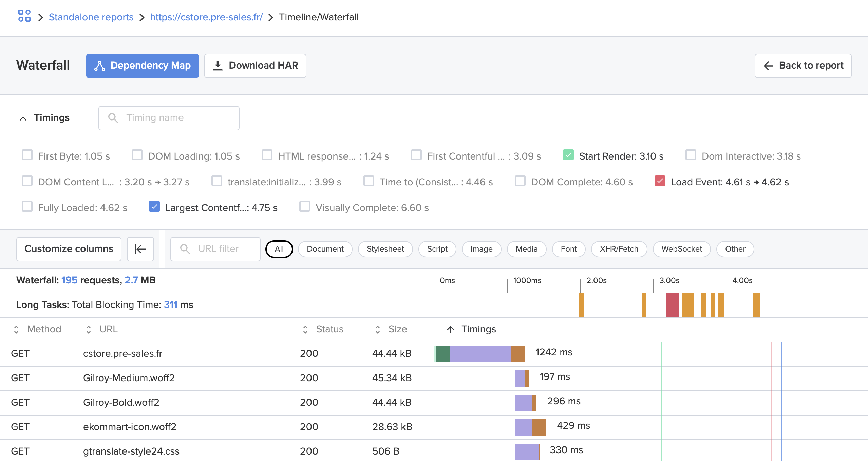Go to Standalone reports breadcrumb link
The image size is (868, 461).
click(91, 17)
